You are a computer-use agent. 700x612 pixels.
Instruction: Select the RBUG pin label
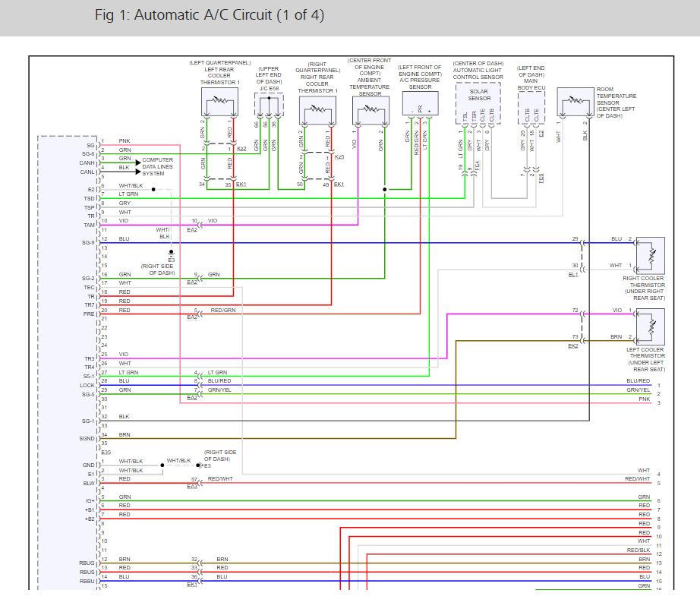tap(87, 563)
